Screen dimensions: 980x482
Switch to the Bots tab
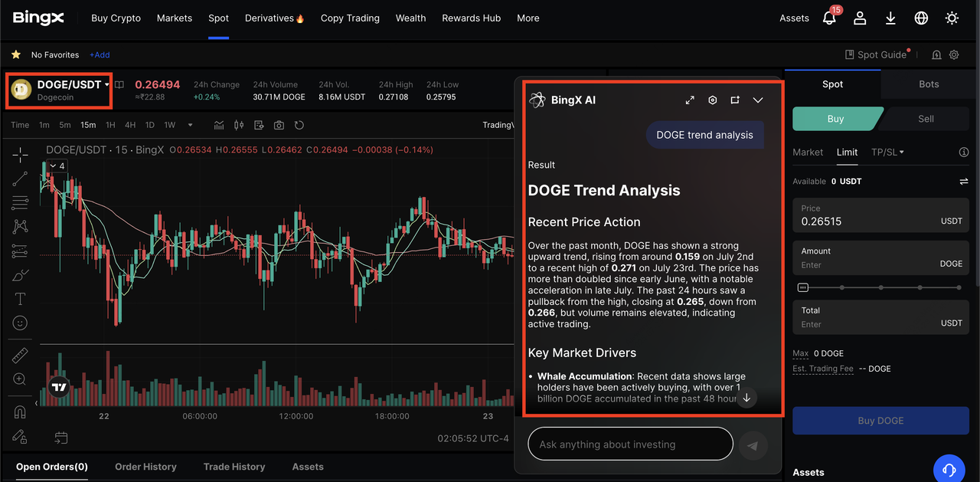point(929,84)
